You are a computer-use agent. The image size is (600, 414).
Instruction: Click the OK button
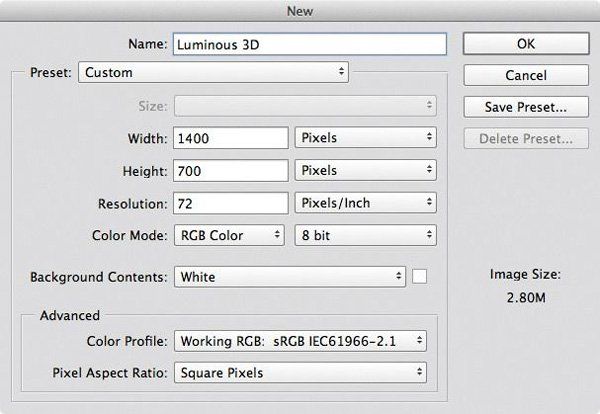(526, 44)
